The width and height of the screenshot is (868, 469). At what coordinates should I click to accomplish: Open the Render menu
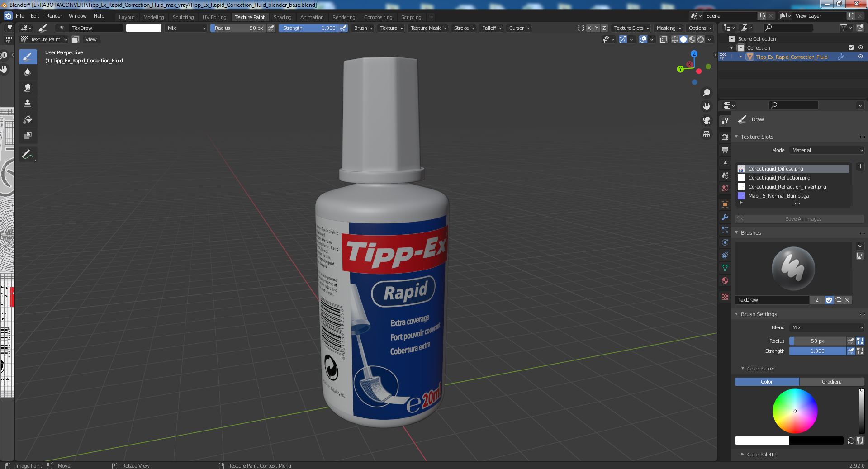click(54, 16)
